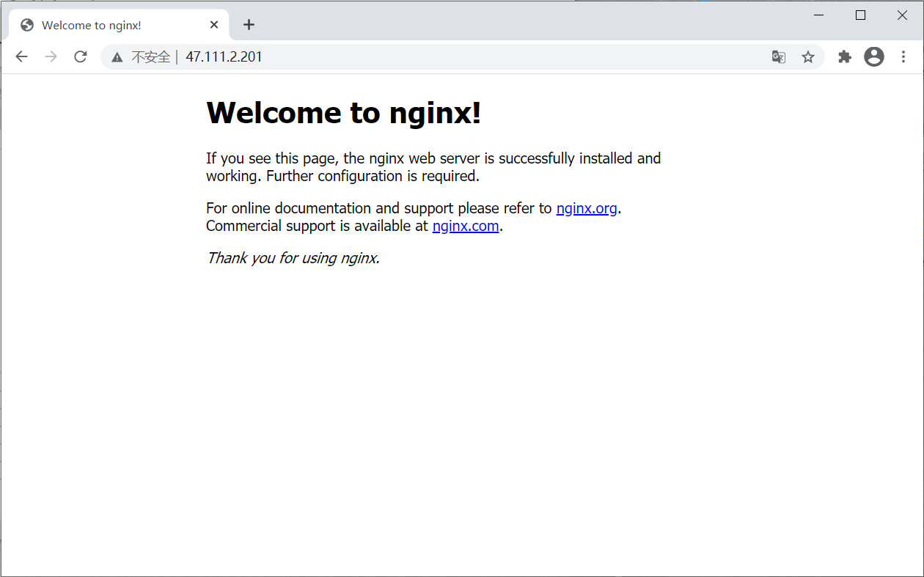924x577 pixels.
Task: Go back with the browser back arrow
Action: [x=21, y=56]
